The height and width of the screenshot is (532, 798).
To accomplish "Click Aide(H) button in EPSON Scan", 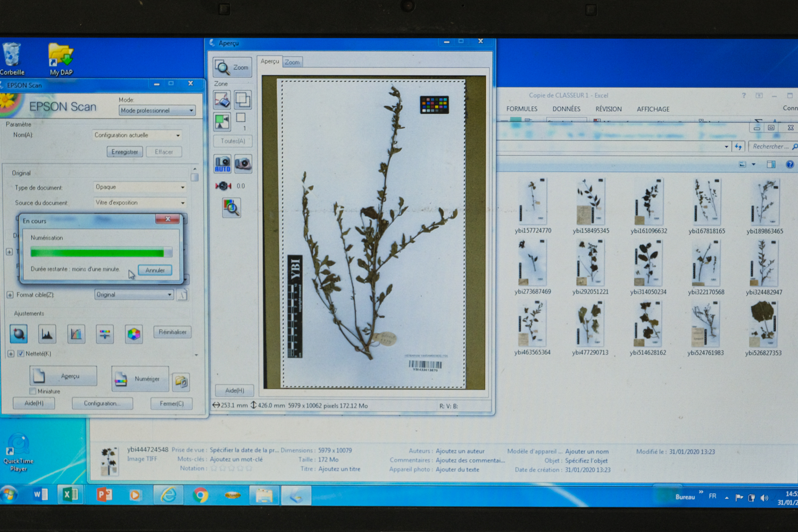I will click(x=34, y=403).
